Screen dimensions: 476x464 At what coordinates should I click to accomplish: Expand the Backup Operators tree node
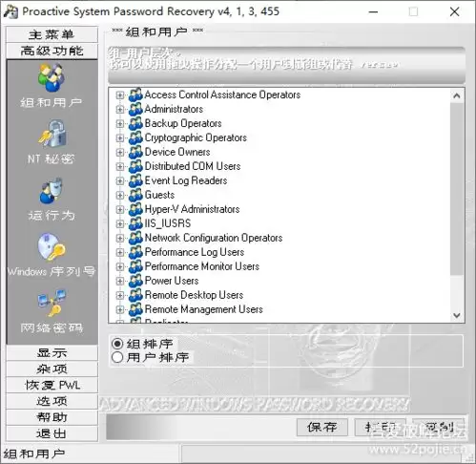click(x=120, y=123)
